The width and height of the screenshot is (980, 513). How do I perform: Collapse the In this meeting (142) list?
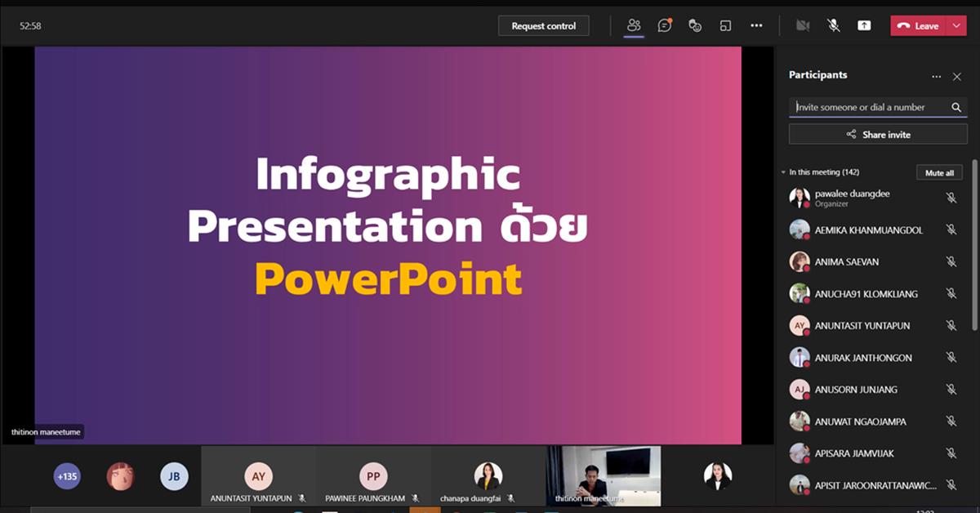[784, 172]
